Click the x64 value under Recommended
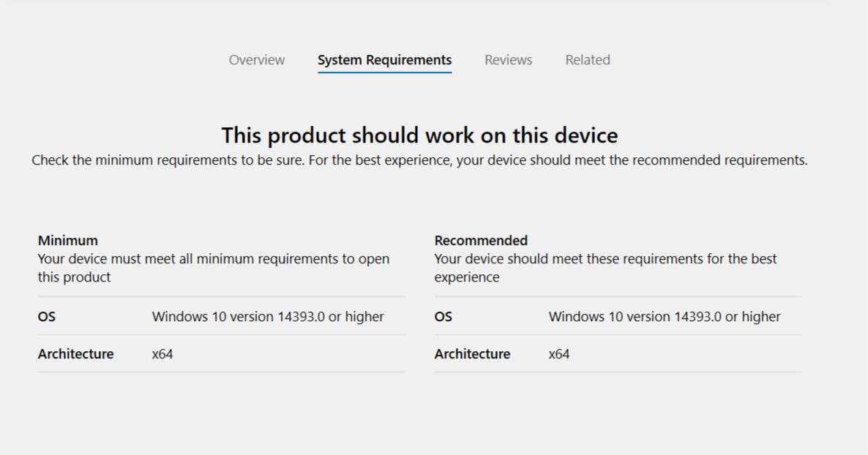Viewport: 868px width, 455px height. coord(558,354)
